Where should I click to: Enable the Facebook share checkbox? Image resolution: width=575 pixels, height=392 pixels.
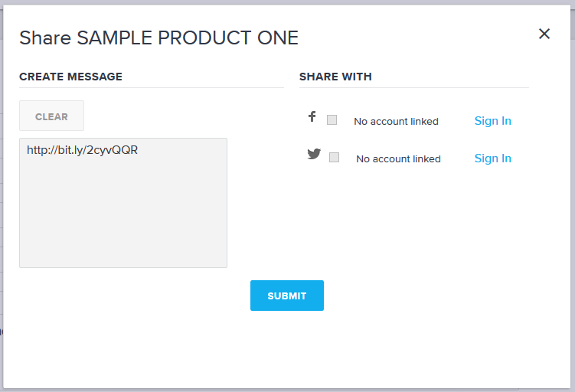(332, 119)
